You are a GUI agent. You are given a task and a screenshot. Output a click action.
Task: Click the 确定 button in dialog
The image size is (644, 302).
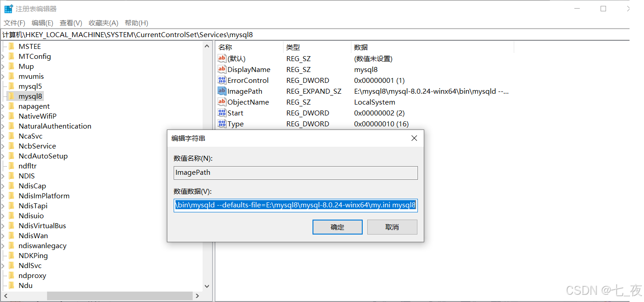pyautogui.click(x=337, y=227)
